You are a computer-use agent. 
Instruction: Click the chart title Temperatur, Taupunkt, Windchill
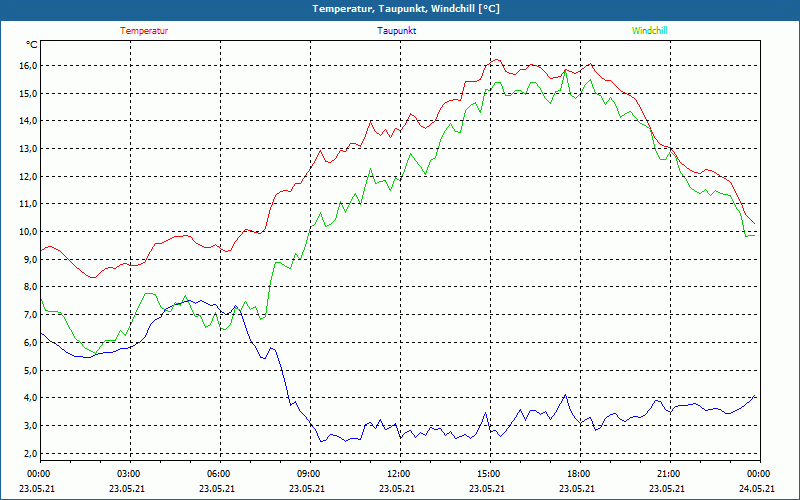(x=406, y=9)
